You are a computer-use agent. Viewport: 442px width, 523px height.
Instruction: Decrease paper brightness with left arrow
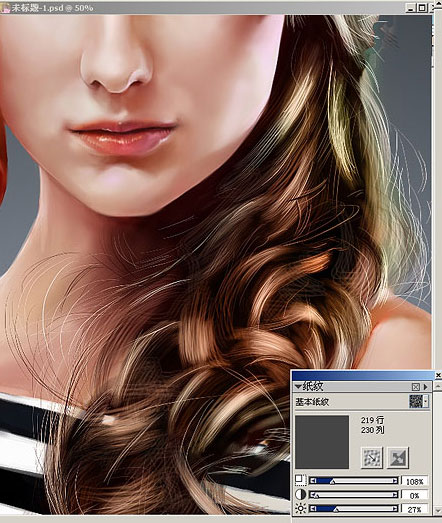[313, 509]
